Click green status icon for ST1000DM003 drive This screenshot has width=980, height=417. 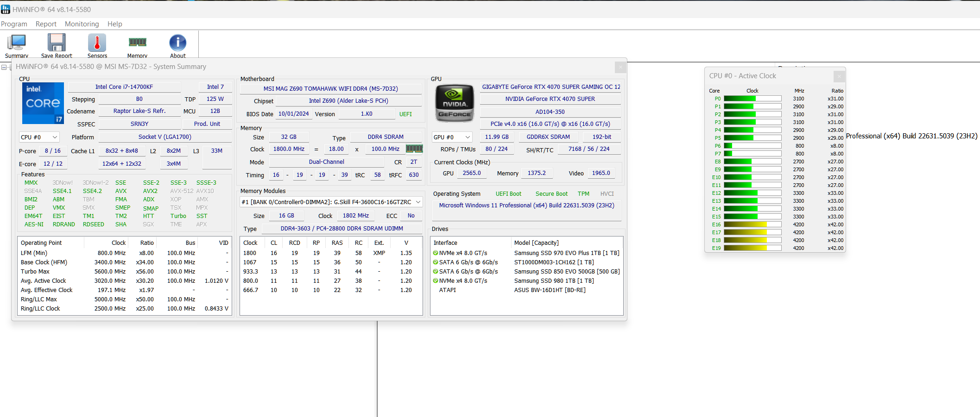(x=436, y=262)
